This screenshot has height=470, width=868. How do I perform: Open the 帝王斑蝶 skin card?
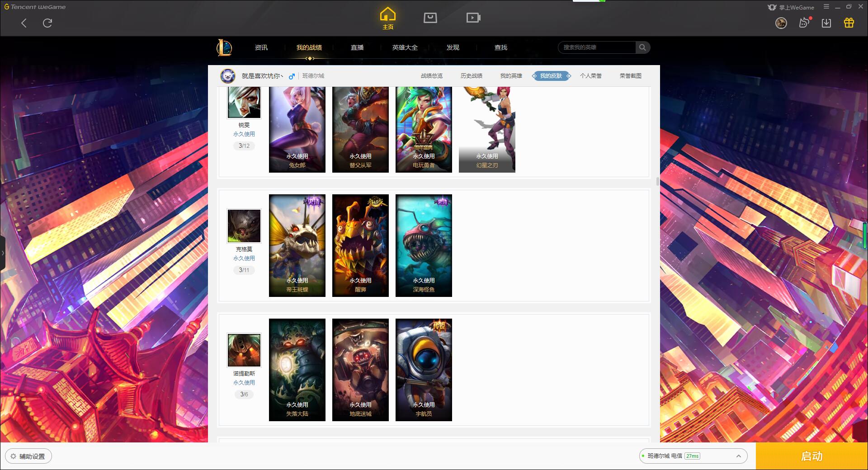click(297, 245)
